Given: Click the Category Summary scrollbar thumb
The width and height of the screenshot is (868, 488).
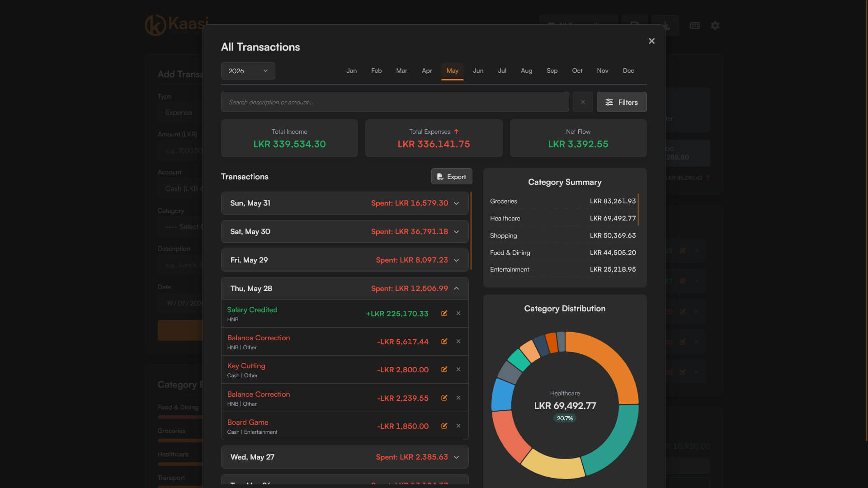Looking at the screenshot, I should [638, 210].
